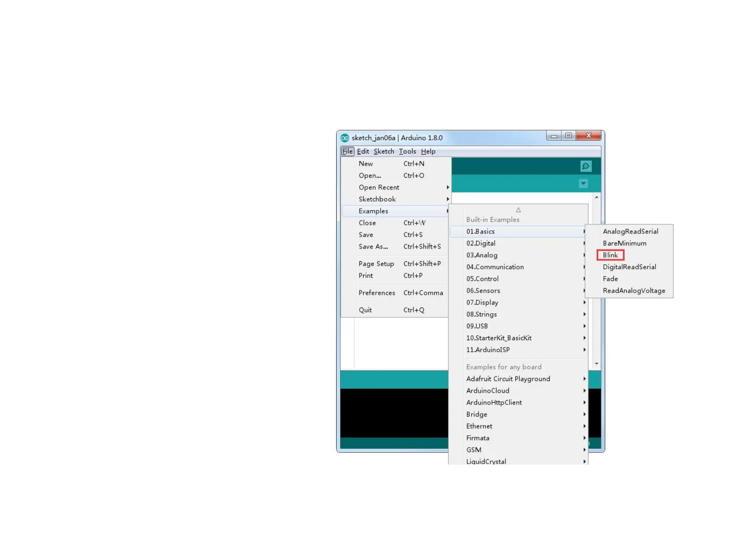Viewport: 756px width, 535px height.
Task: Open the Edit menu
Action: [x=363, y=151]
